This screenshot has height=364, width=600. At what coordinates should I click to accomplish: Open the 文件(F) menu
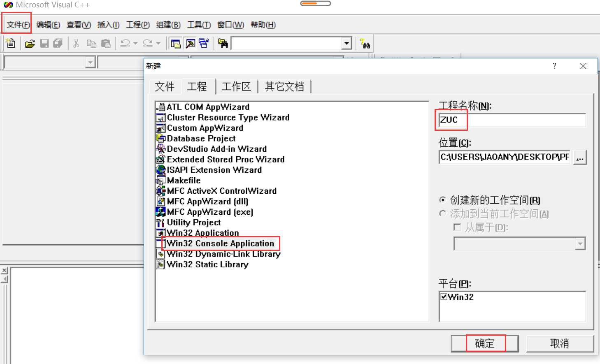[x=18, y=25]
